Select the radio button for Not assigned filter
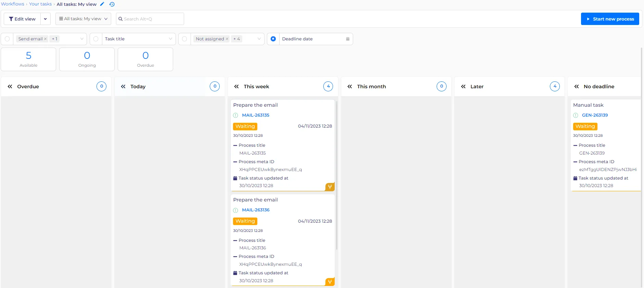Screen dimensions: 644x288 (x=184, y=39)
